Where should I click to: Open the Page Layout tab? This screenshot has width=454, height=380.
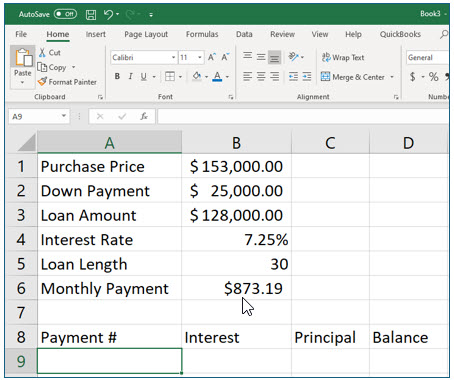(146, 34)
